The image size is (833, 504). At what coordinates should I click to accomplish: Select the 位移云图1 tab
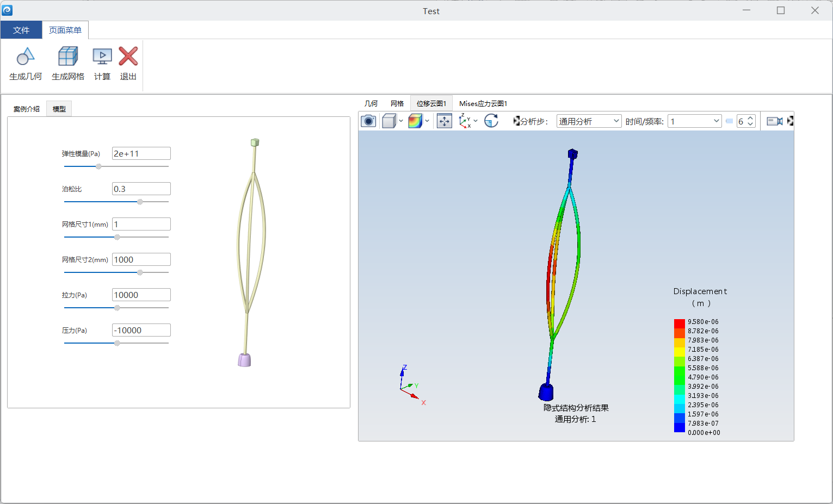(431, 103)
